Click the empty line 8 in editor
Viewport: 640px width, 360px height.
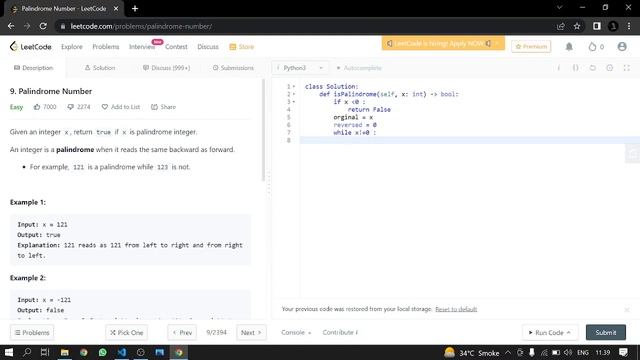469,140
